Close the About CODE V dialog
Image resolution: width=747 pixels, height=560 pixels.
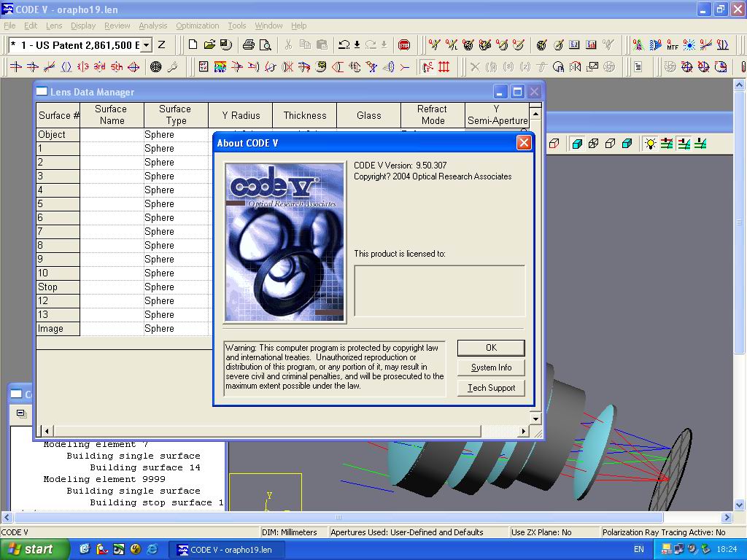tap(524, 143)
